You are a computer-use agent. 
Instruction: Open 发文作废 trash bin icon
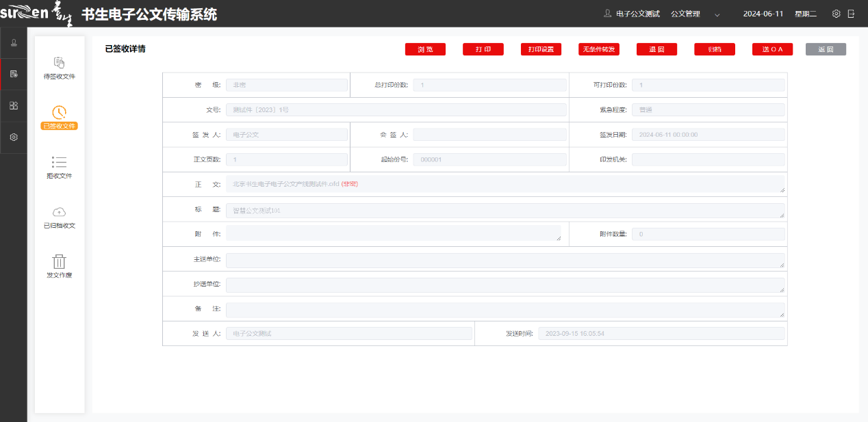(x=60, y=261)
